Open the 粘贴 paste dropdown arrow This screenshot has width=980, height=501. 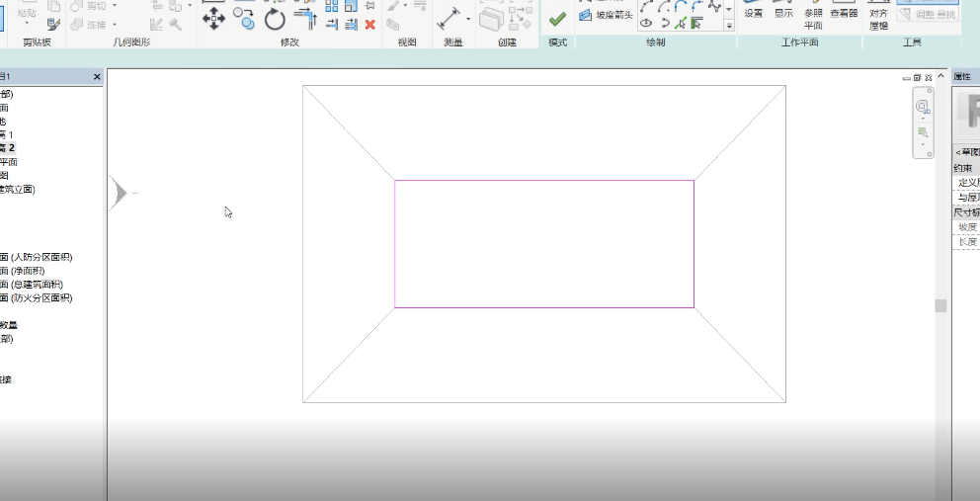click(x=27, y=23)
